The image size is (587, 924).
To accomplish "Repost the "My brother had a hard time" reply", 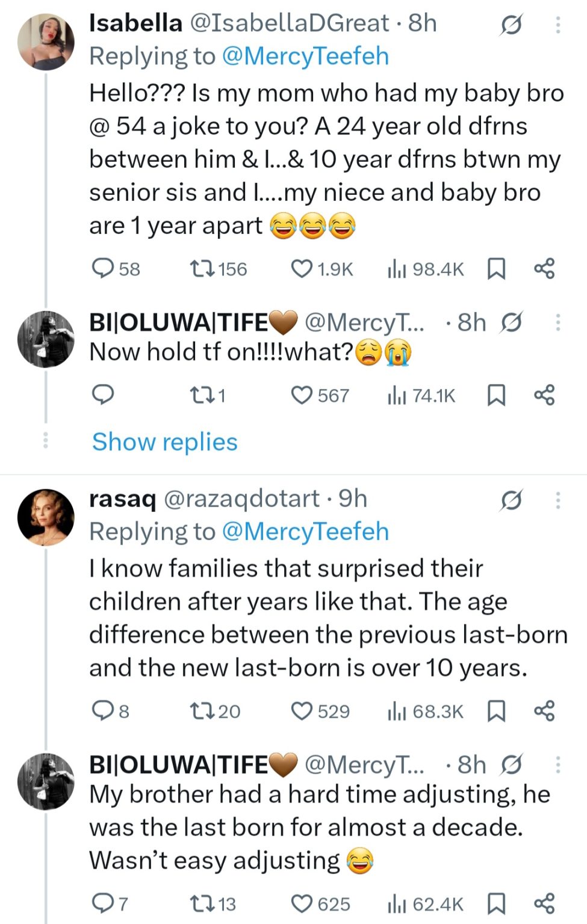I will pos(200,904).
